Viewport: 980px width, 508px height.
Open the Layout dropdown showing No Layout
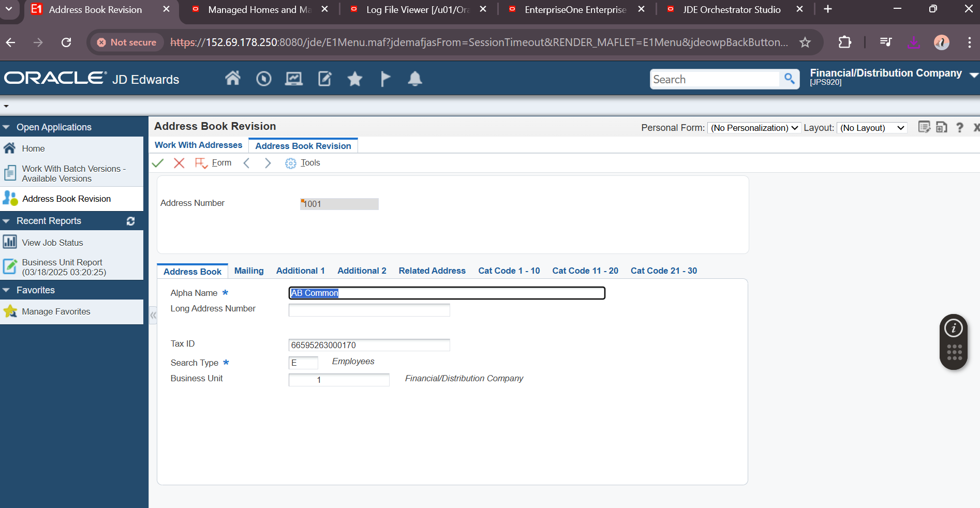(872, 128)
